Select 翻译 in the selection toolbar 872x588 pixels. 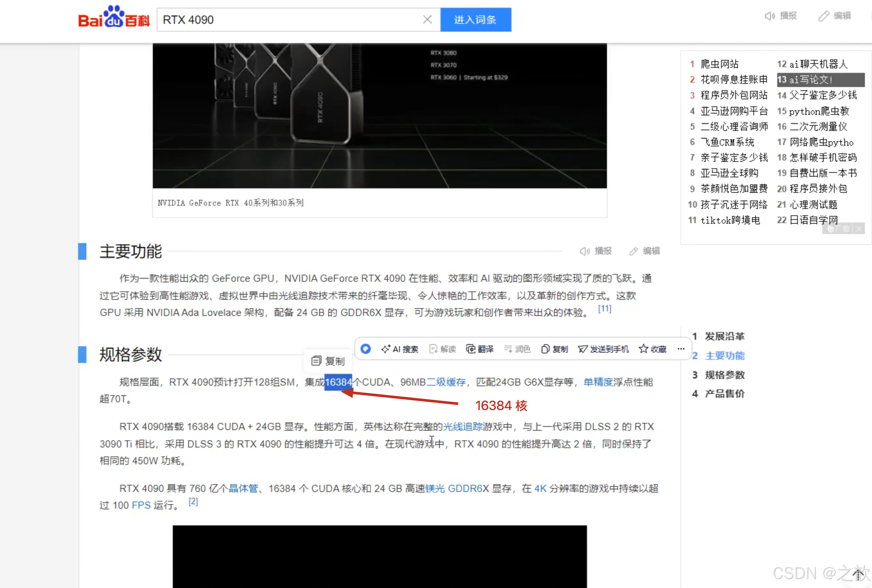480,349
